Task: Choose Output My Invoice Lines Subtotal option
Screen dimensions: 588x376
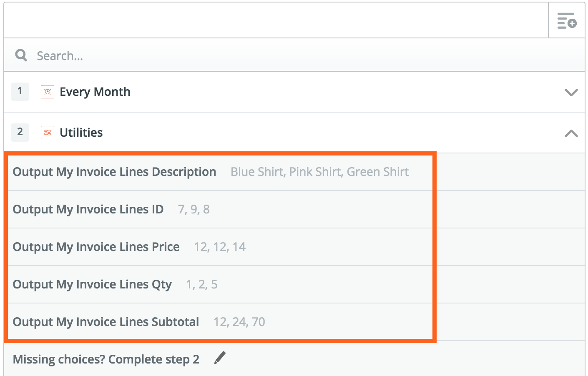Action: [106, 322]
